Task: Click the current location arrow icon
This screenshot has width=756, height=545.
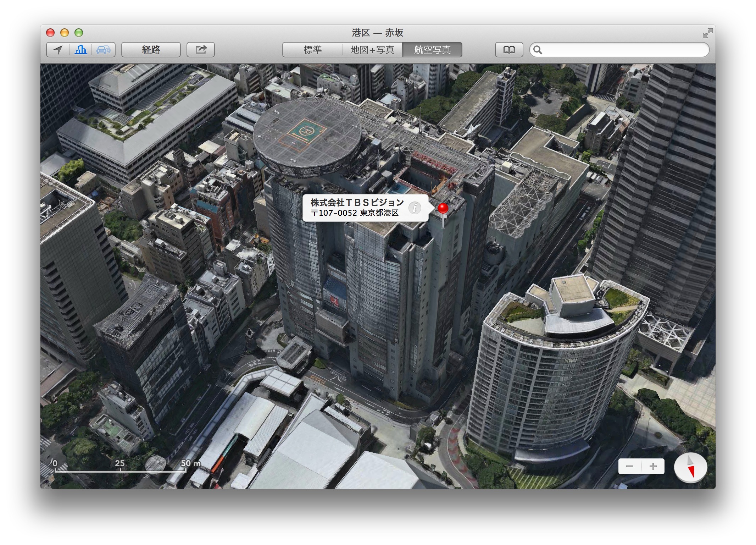Action: point(58,50)
